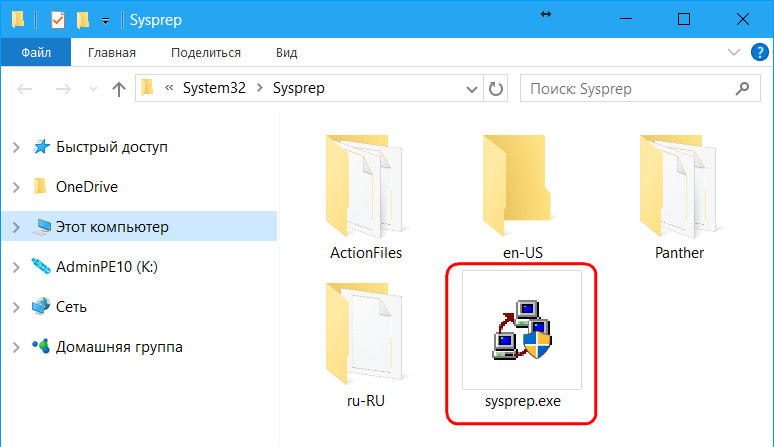Click the search magnifier icon
The image size is (774, 447).
pos(742,88)
